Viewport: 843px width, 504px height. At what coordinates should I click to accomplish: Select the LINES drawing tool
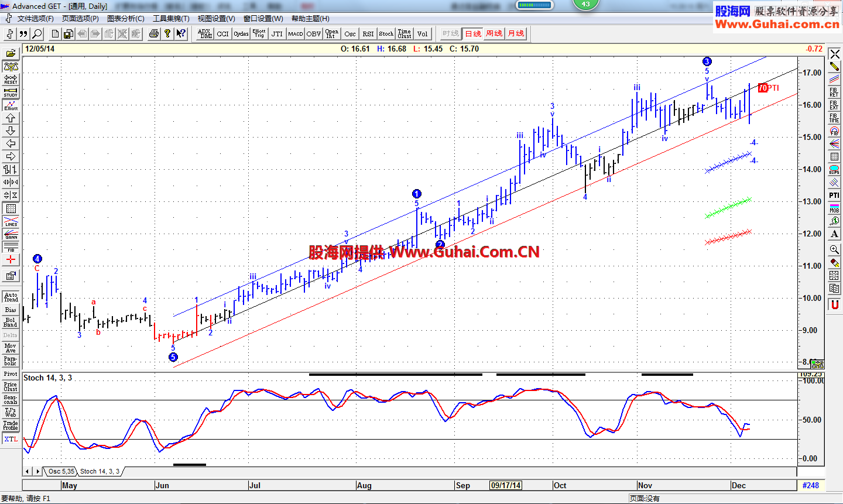pyautogui.click(x=11, y=221)
